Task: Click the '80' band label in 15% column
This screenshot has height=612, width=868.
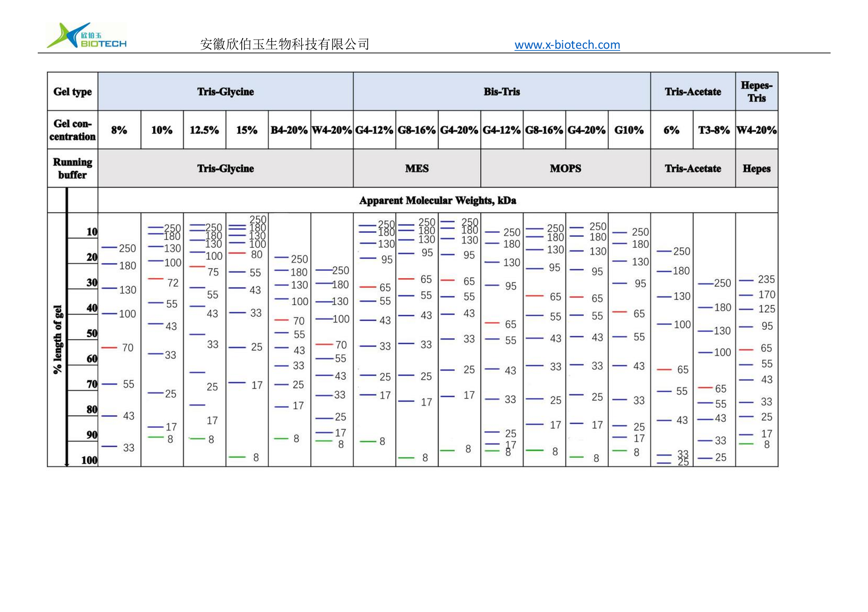Action: [x=256, y=254]
